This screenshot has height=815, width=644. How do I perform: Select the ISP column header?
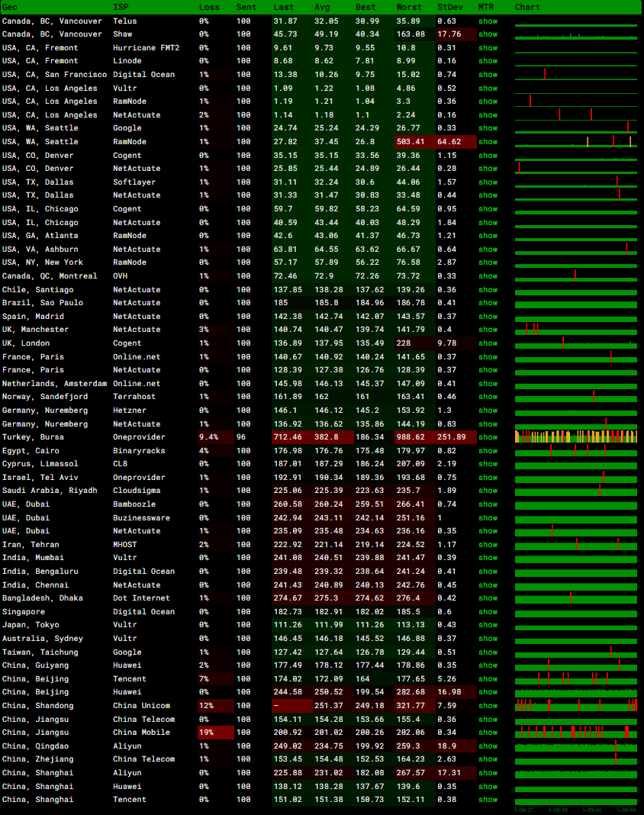pyautogui.click(x=121, y=7)
